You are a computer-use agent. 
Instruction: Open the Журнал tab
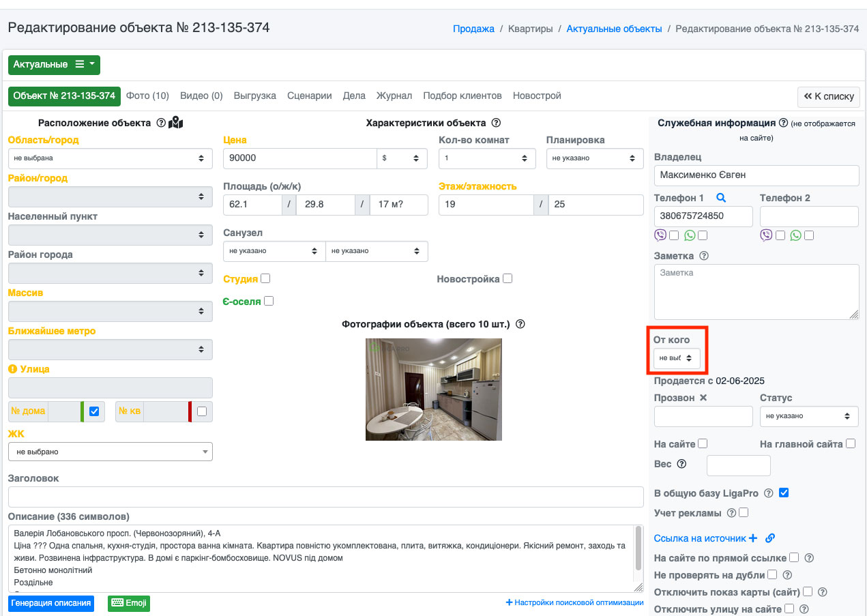[x=394, y=96]
